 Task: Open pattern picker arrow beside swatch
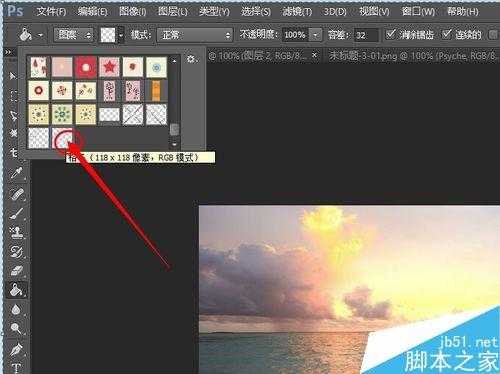coord(121,35)
